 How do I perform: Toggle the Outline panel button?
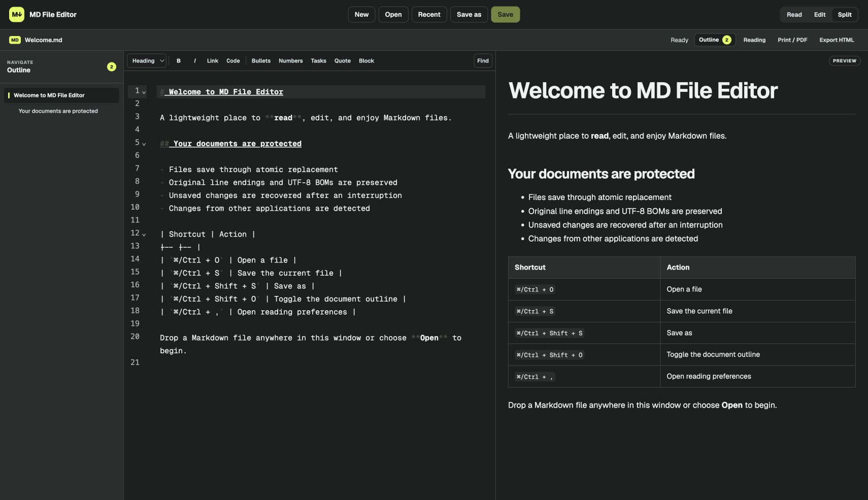[x=715, y=40]
